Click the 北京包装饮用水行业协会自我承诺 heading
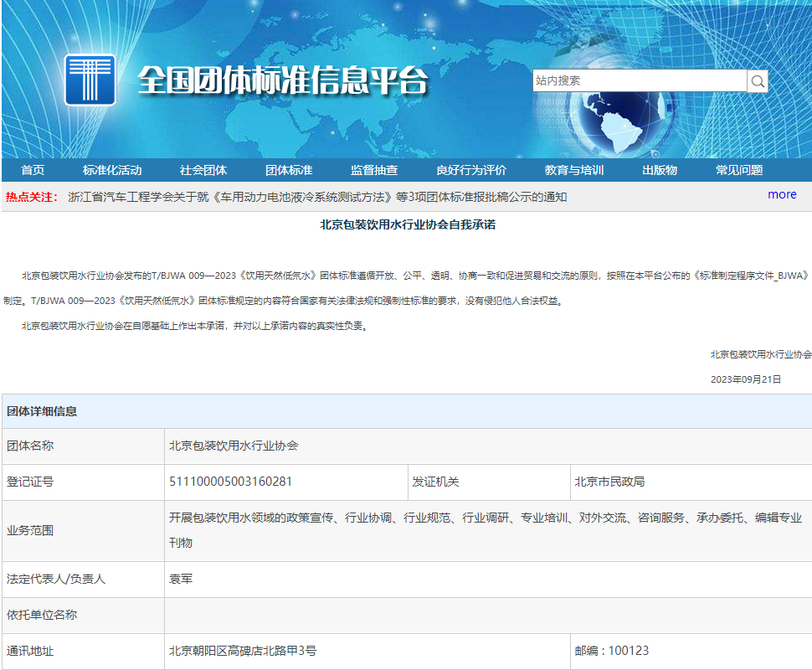 pyautogui.click(x=408, y=224)
